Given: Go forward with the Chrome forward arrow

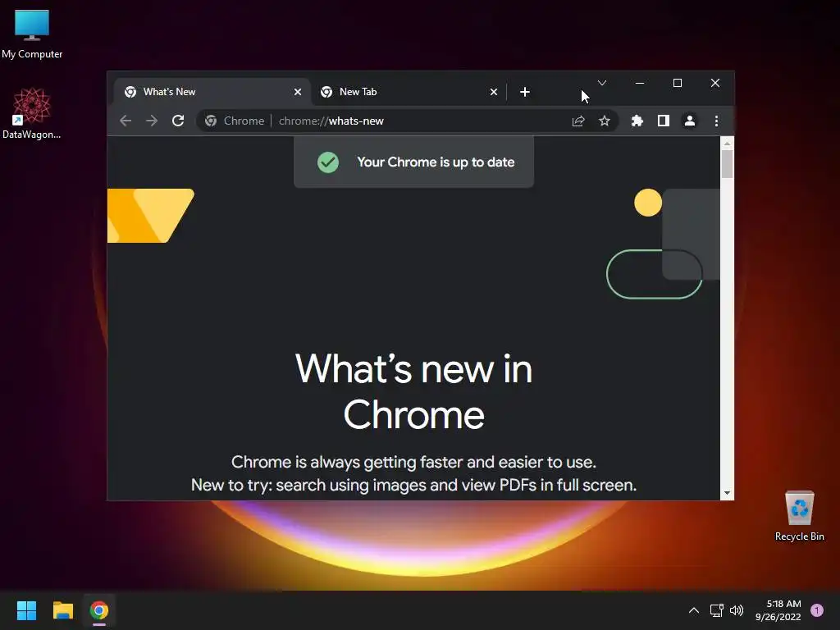Looking at the screenshot, I should (x=152, y=121).
